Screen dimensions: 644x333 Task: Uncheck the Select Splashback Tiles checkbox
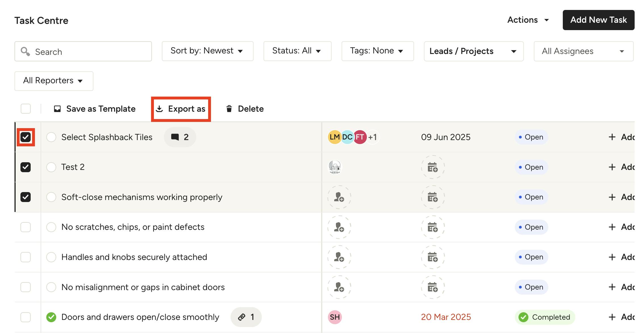click(26, 137)
